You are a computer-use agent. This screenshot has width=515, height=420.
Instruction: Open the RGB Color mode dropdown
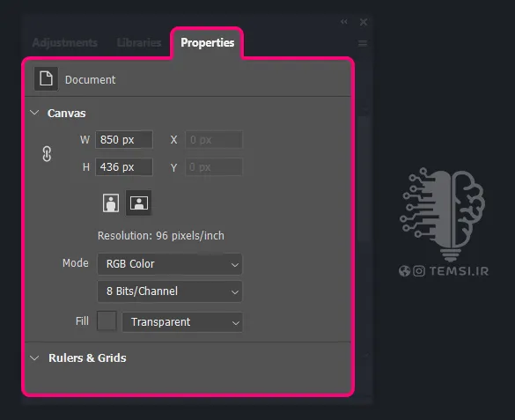[170, 264]
